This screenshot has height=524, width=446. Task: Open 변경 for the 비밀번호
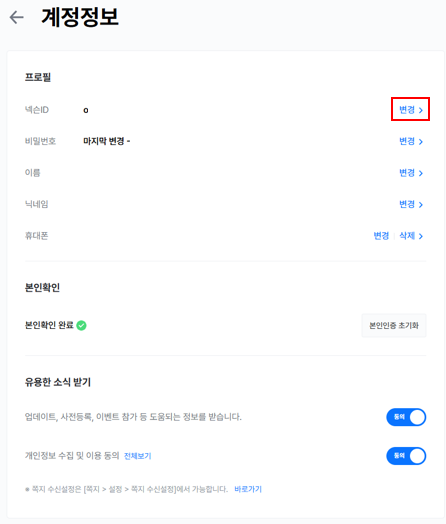(407, 141)
